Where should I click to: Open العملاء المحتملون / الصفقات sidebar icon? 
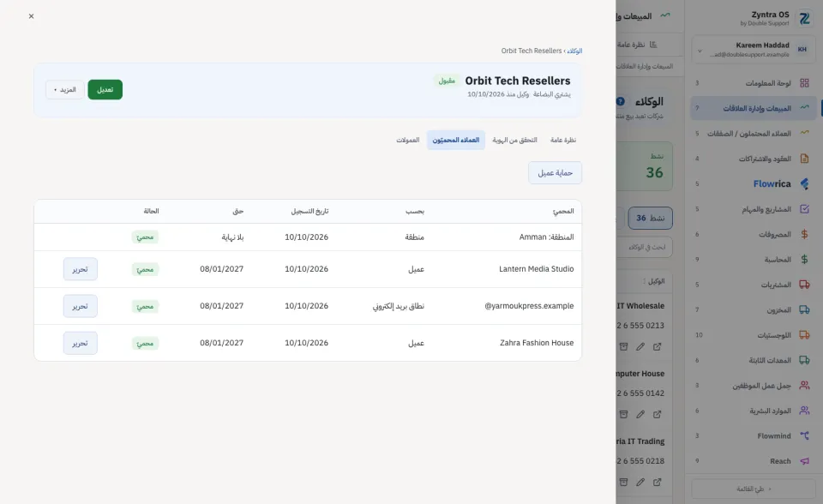pyautogui.click(x=804, y=133)
